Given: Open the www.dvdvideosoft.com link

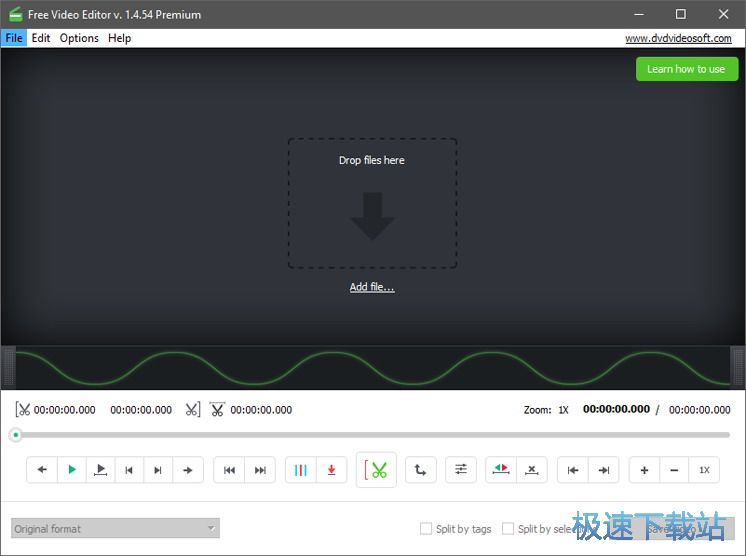Looking at the screenshot, I should 678,38.
